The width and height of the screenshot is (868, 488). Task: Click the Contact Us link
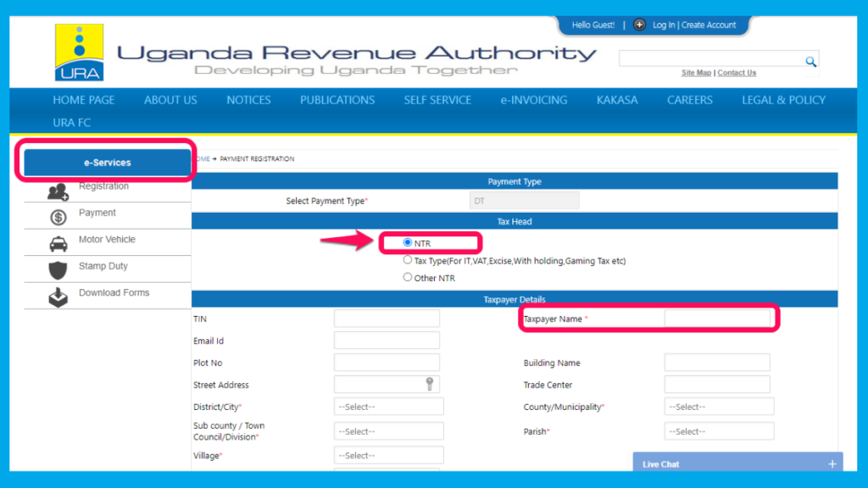pos(737,73)
